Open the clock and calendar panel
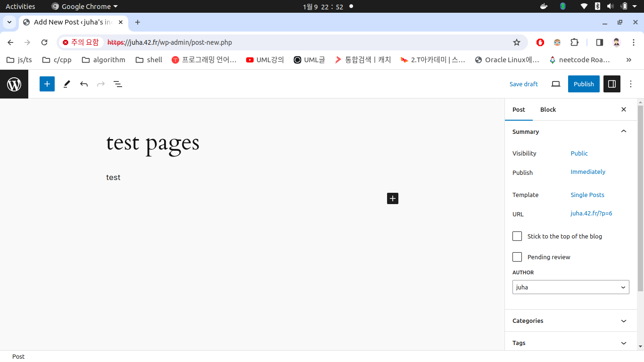The image size is (644, 362). point(323,7)
